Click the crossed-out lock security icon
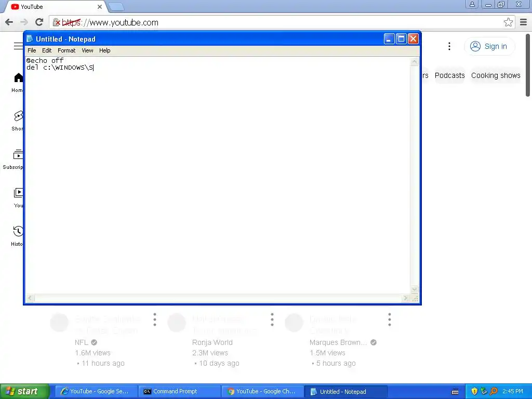 click(56, 22)
